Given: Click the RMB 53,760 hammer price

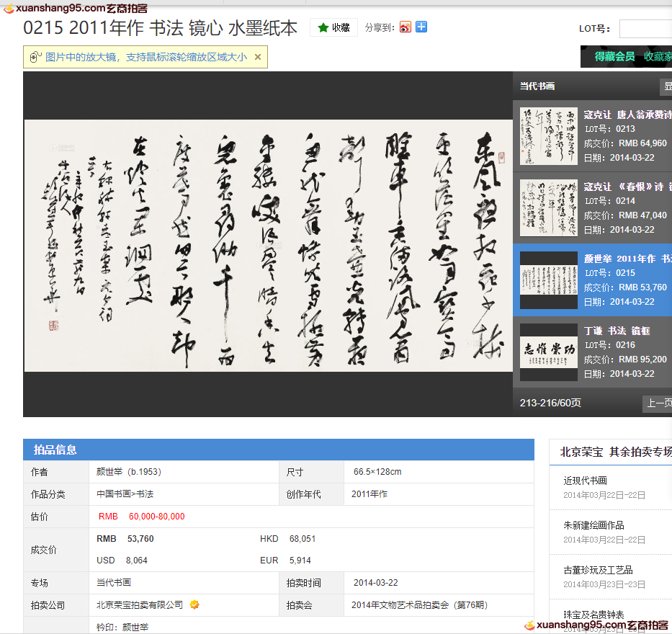Looking at the screenshot, I should [125, 538].
